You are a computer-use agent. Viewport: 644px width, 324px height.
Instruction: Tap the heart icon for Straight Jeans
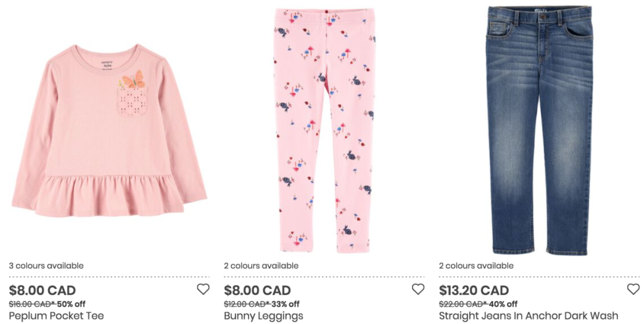point(633,289)
